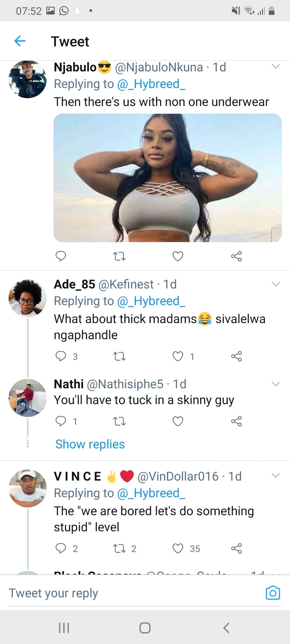This screenshot has height=644, width=290.
Task: Share Njabulo's tweet
Action: (236, 256)
